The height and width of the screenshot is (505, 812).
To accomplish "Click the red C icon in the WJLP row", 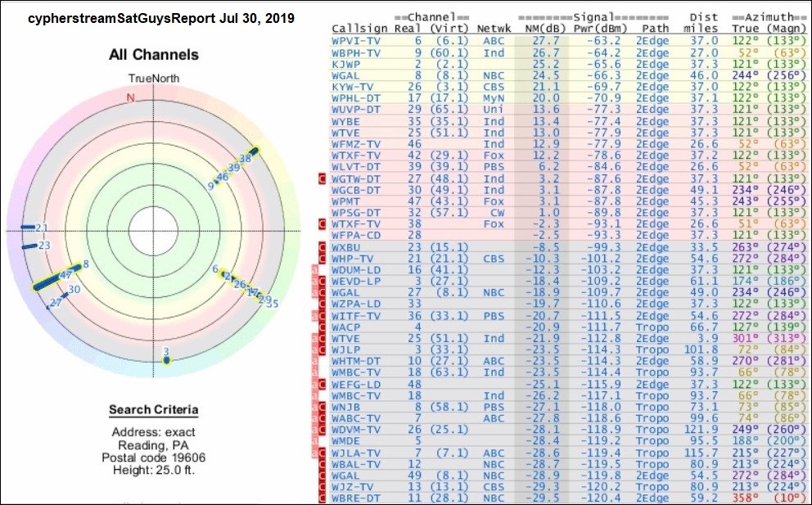I will [x=322, y=350].
